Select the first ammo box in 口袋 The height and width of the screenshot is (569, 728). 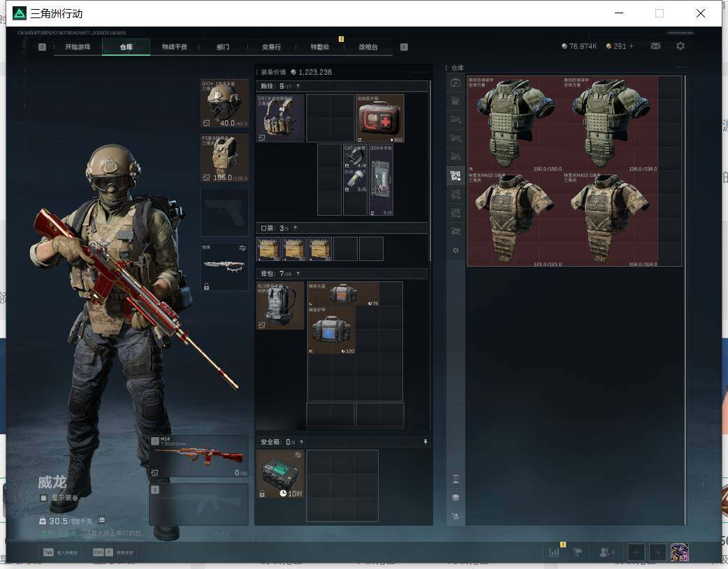268,249
